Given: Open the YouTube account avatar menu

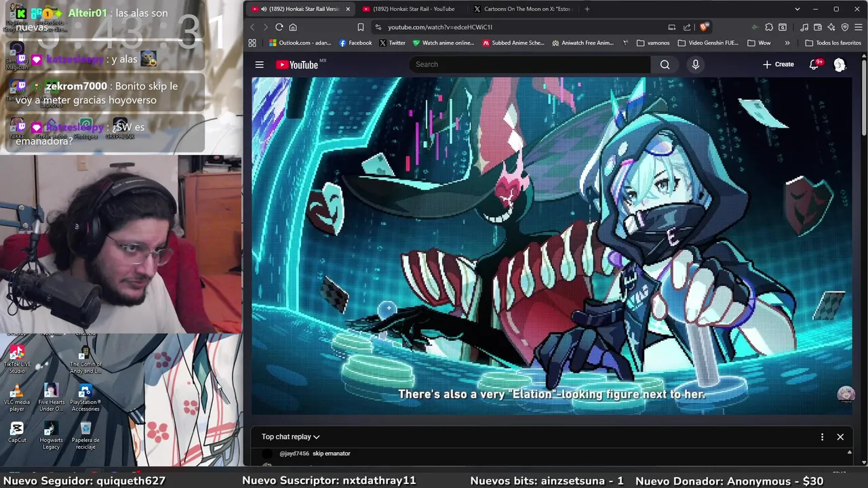Looking at the screenshot, I should coord(840,64).
